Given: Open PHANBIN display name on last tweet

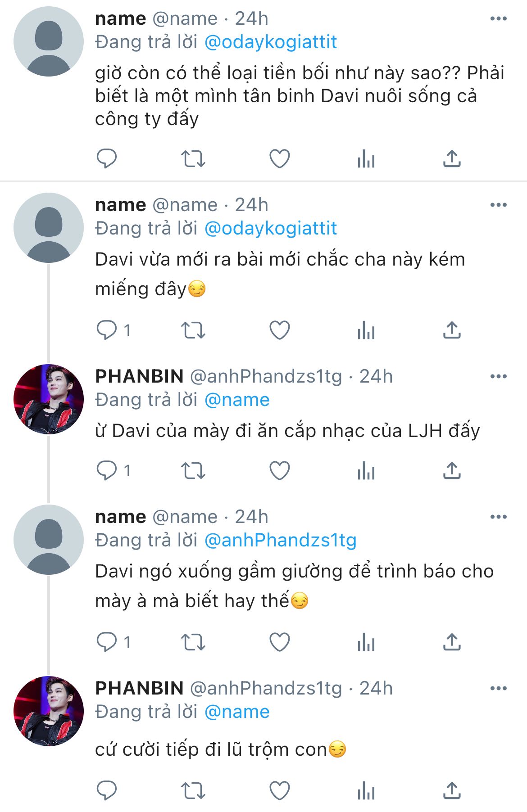Looking at the screenshot, I should click(139, 689).
